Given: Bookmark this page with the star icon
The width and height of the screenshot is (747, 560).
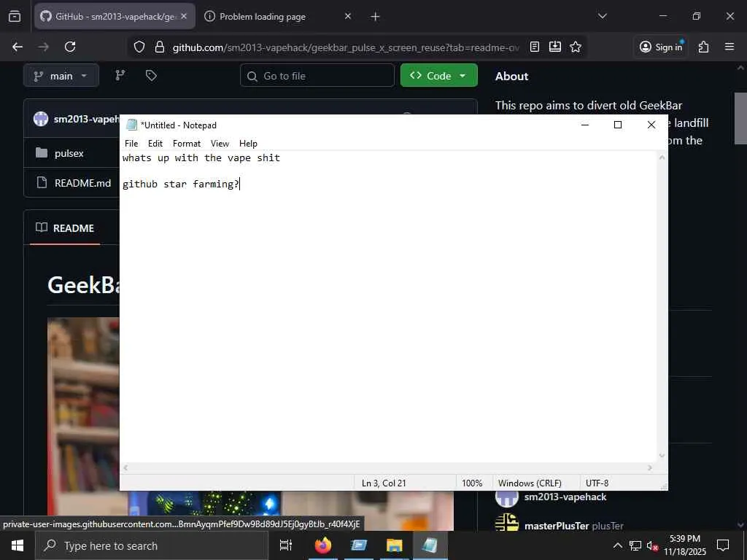Looking at the screenshot, I should pyautogui.click(x=576, y=47).
